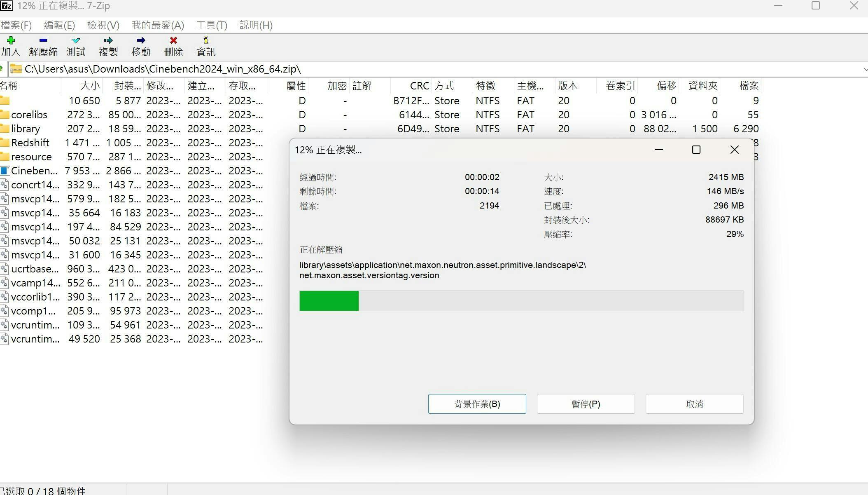Select the resource folder icon

5,157
